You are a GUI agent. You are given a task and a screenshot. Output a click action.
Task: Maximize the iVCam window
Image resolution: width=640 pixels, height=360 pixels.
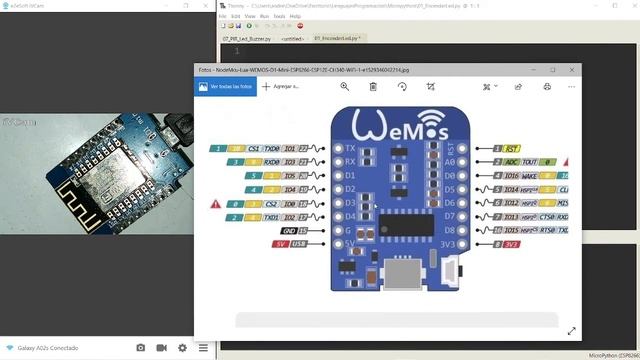(186, 6)
